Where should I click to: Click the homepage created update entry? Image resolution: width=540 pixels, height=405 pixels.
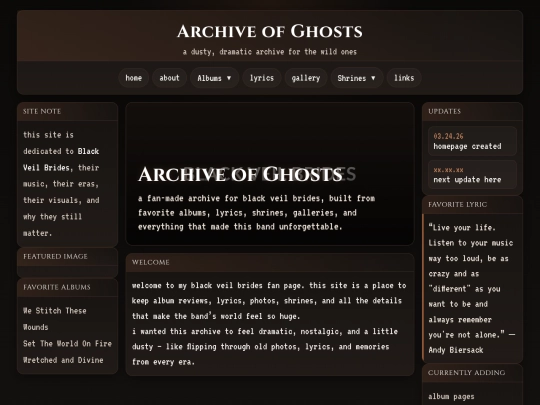[467, 146]
